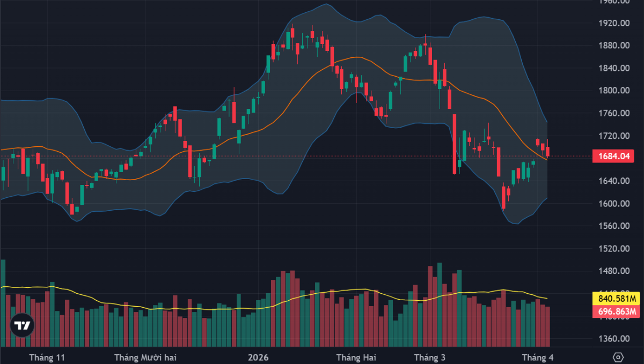Viewport: 644px width, 364px height.
Task: Click the Tháng 4 time axis label
Action: click(538, 357)
